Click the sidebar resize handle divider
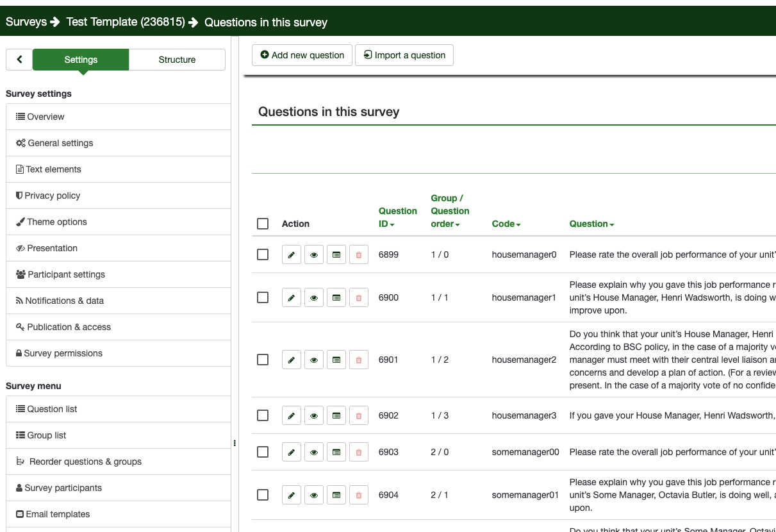The image size is (776, 532). [235, 443]
